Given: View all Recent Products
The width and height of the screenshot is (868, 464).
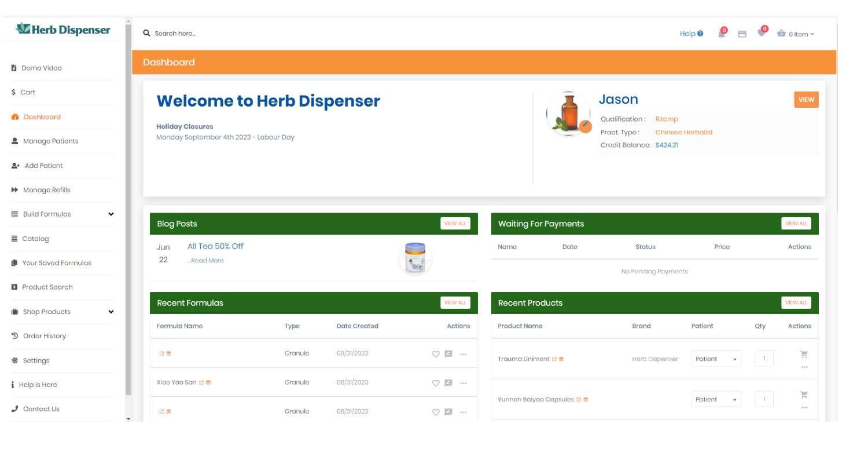Looking at the screenshot, I should [x=796, y=302].
